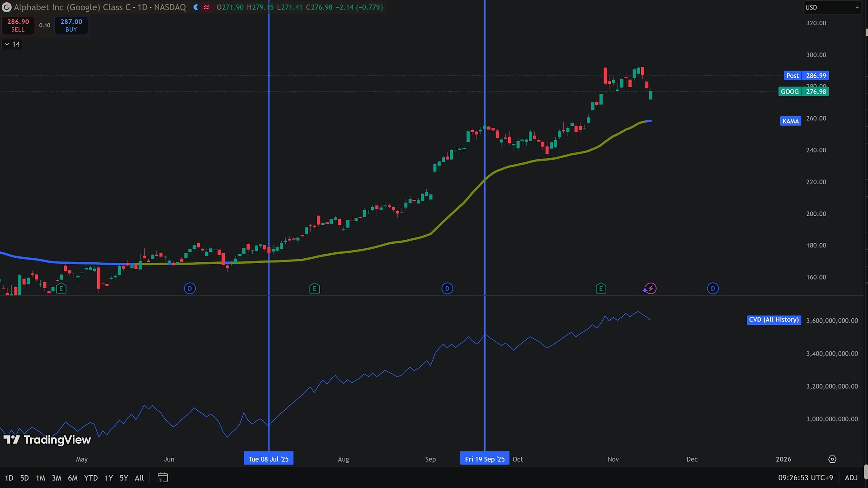Open the earnings marker between July and August
Viewport: 868px width, 488px height.
tap(314, 288)
